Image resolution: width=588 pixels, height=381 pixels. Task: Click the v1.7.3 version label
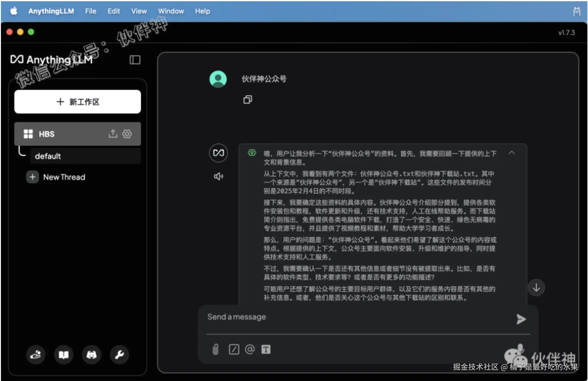click(566, 33)
